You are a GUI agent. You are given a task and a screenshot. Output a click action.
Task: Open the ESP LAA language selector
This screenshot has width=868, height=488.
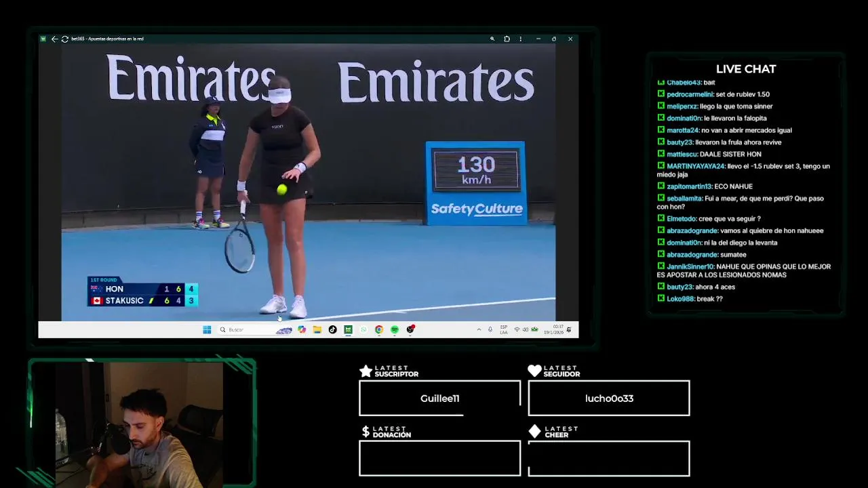click(x=504, y=329)
